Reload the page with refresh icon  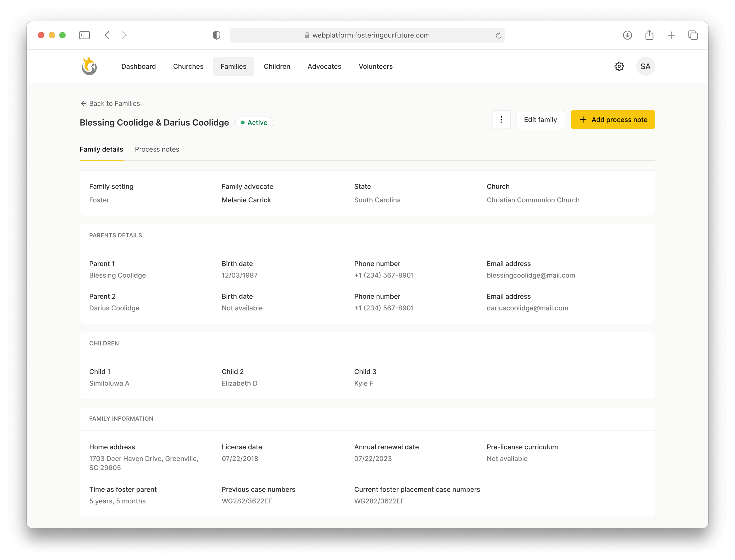point(498,35)
